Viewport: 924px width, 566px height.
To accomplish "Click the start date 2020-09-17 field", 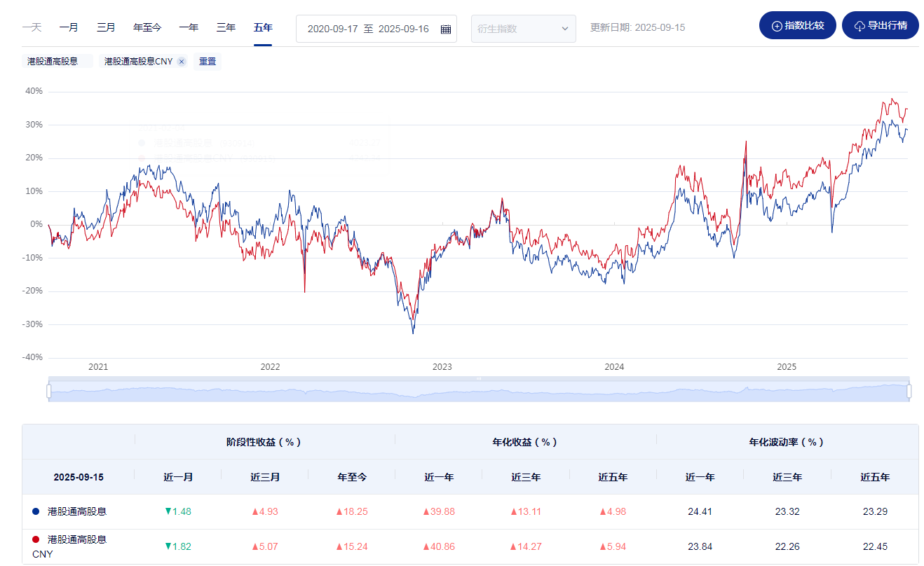I will coord(332,29).
